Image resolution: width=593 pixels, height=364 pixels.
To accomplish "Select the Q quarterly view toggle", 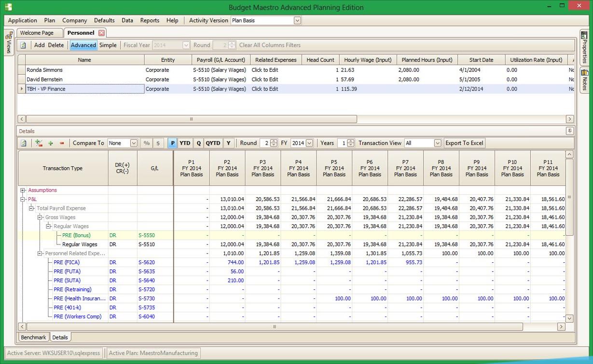I will (x=198, y=143).
